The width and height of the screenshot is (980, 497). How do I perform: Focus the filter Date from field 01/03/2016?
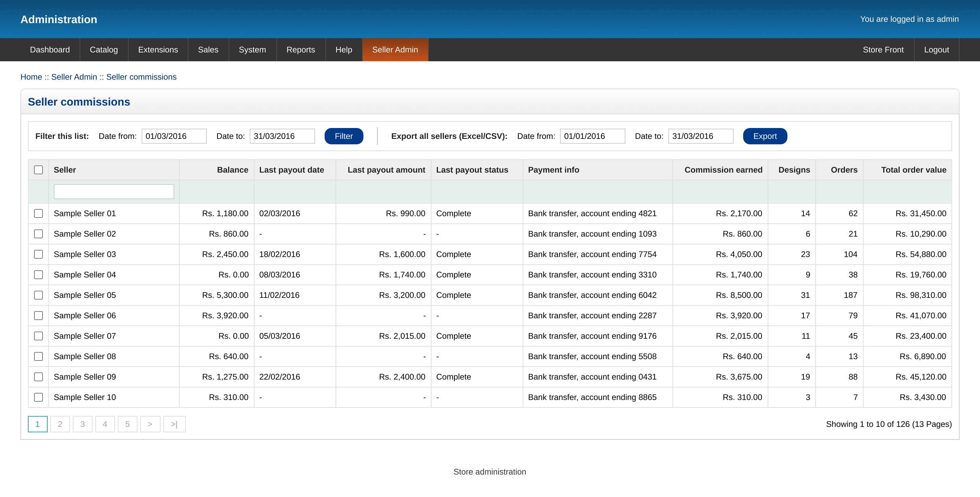tap(174, 136)
